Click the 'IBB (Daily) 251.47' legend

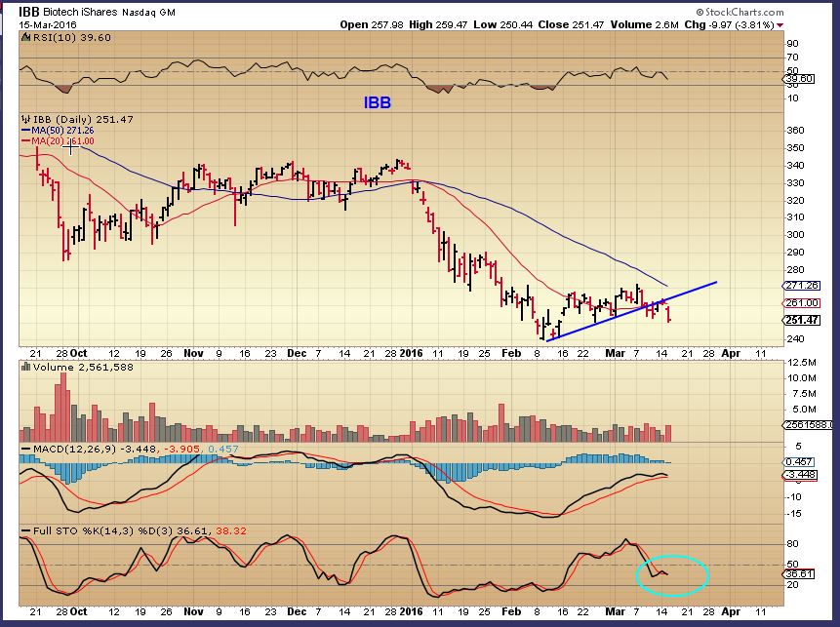point(83,119)
